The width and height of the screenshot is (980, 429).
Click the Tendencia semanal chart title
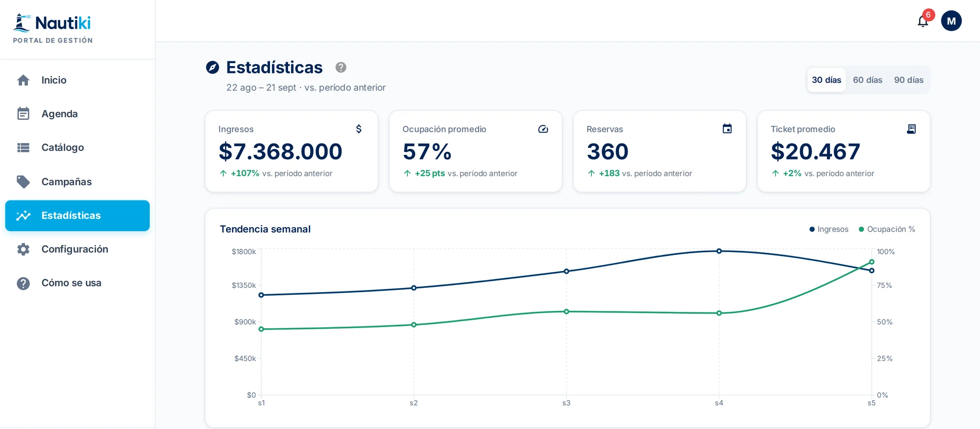(265, 229)
